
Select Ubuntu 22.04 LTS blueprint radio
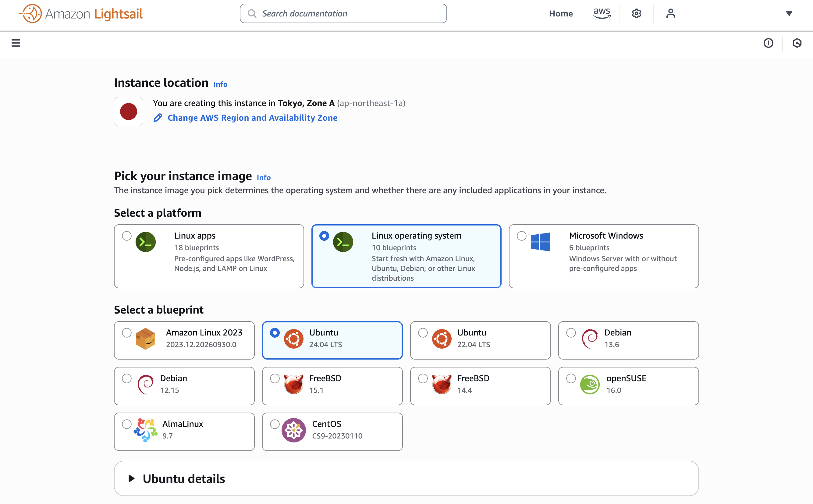point(423,333)
